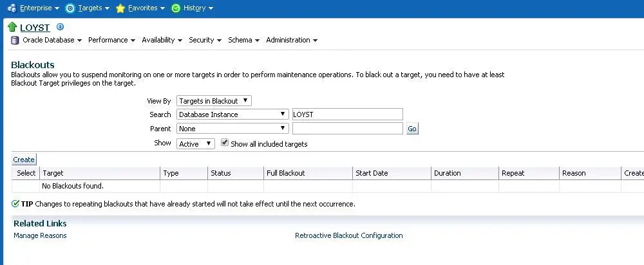
Task: Click the No Blackouts found. text
Action: [x=73, y=187]
